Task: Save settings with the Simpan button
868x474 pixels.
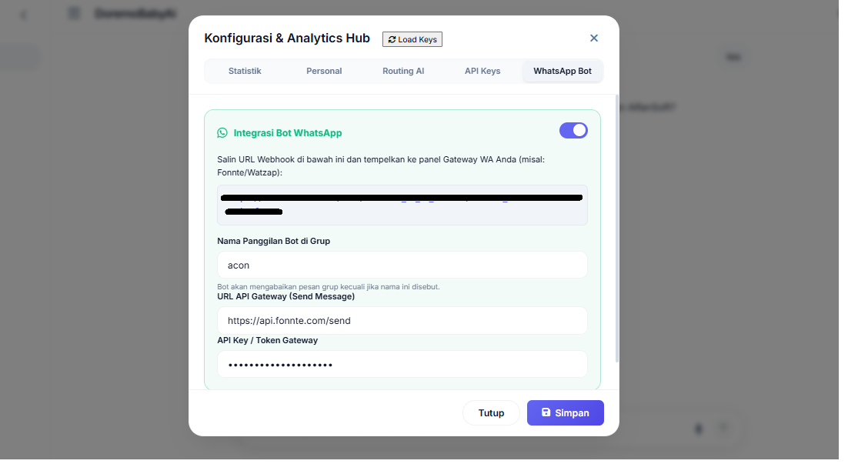Action: click(565, 413)
